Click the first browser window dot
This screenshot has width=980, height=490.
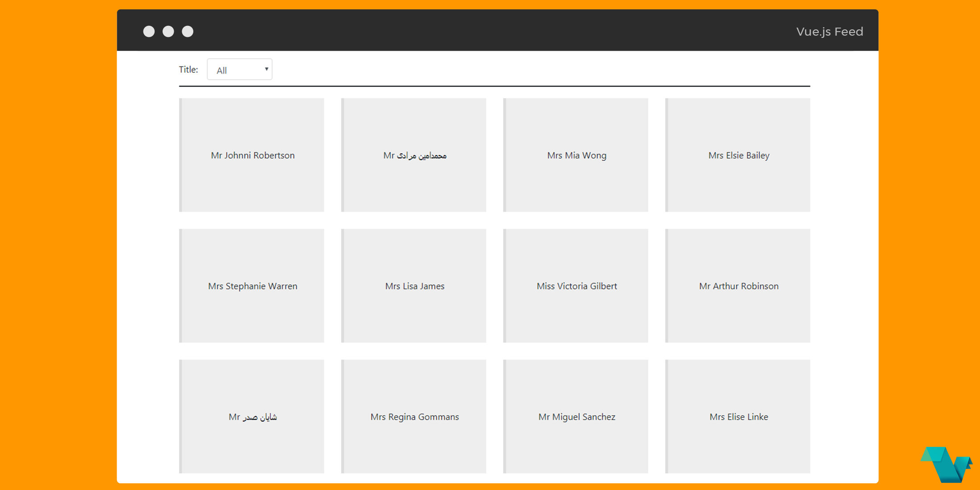(x=149, y=31)
